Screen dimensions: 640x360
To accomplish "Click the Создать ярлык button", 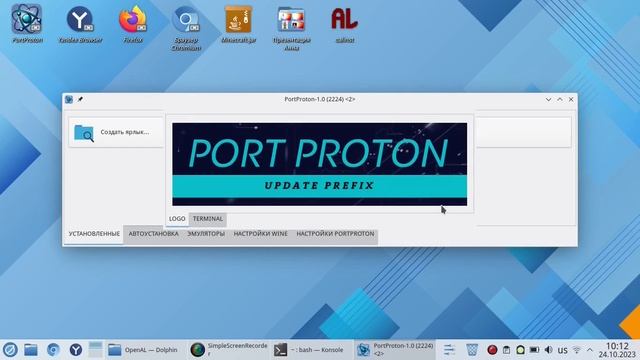I will pyautogui.click(x=116, y=132).
